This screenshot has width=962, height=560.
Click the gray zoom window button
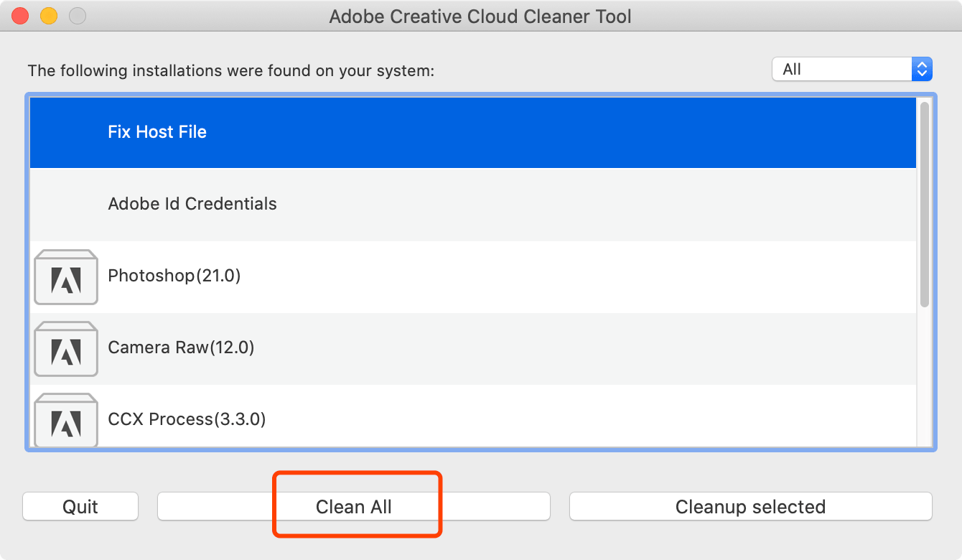(78, 16)
